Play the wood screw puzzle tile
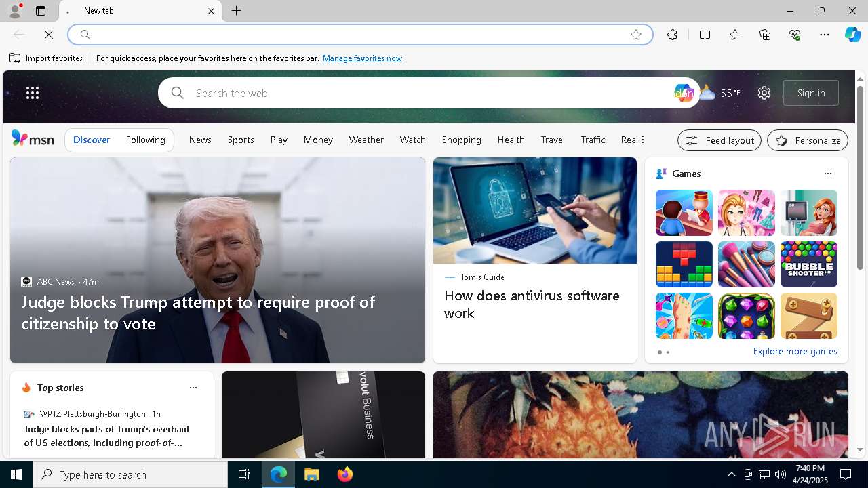The image size is (868, 488). tap(808, 316)
